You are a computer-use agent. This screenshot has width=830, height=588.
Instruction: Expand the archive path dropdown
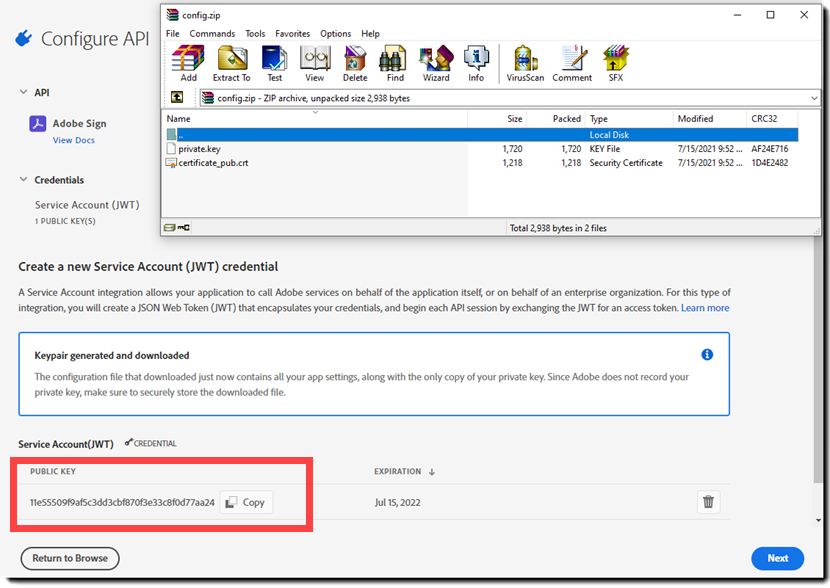[814, 98]
